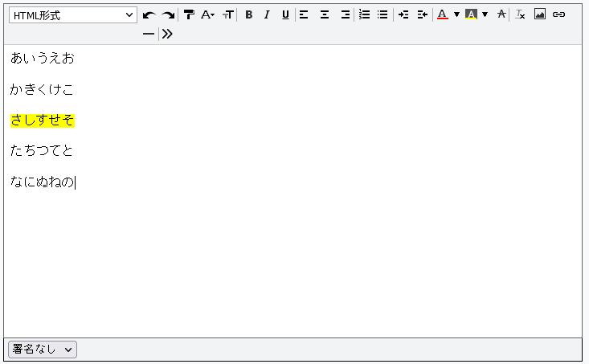The image size is (589, 364).
Task: Select the paragraph format paint-roller icon
Action: pyautogui.click(x=189, y=14)
